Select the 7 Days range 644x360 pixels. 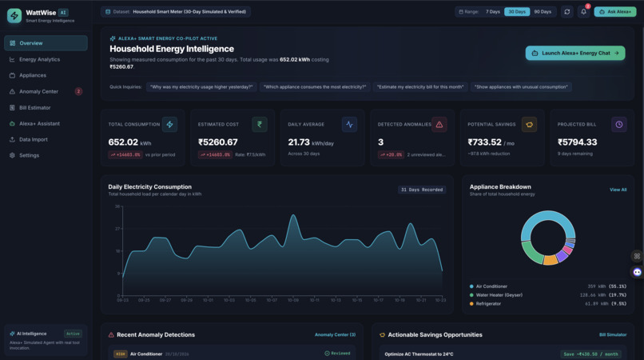click(x=493, y=12)
